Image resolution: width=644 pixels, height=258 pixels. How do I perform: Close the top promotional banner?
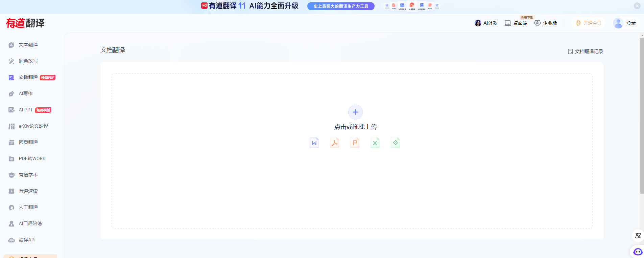point(637,6)
